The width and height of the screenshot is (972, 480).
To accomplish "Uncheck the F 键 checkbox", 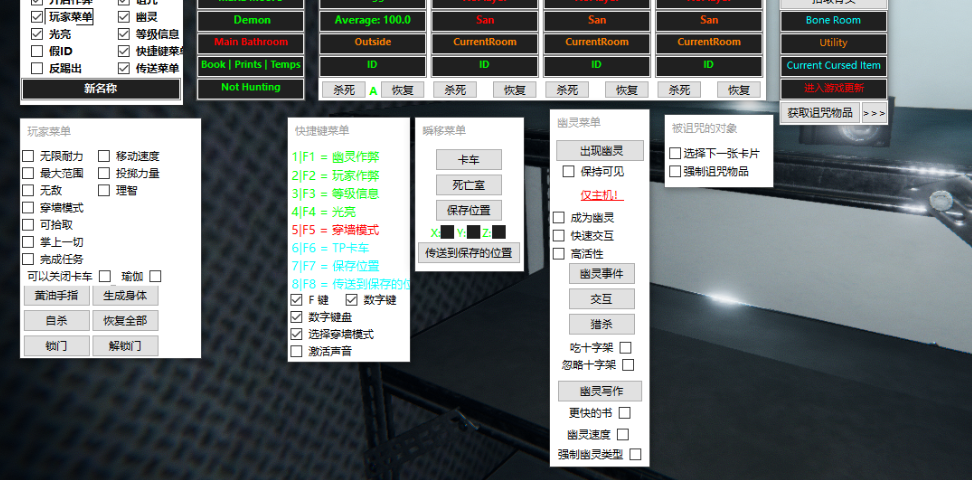I will tap(296, 300).
